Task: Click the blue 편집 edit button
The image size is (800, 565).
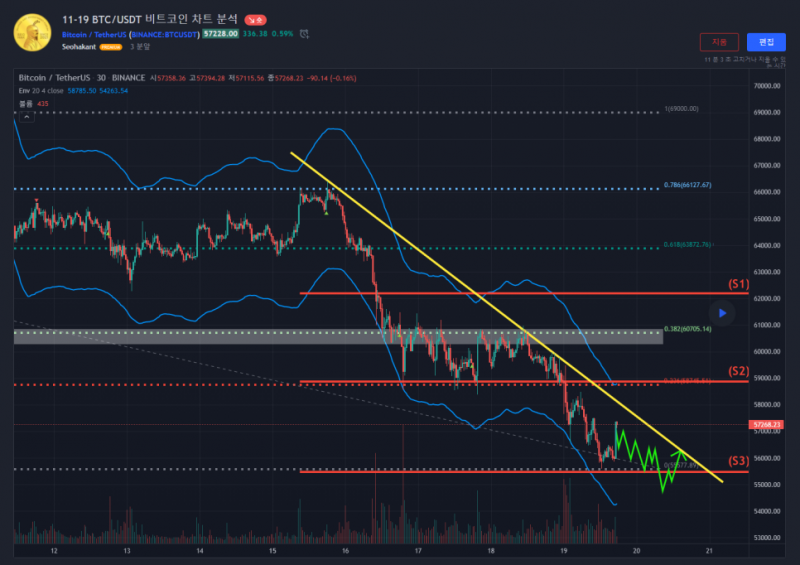Action: [x=766, y=42]
